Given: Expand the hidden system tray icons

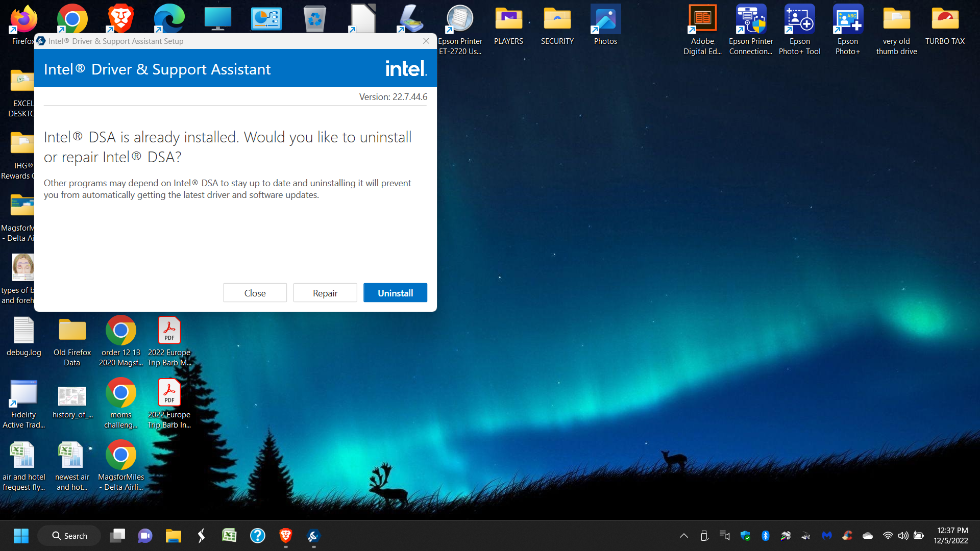Looking at the screenshot, I should [x=683, y=536].
